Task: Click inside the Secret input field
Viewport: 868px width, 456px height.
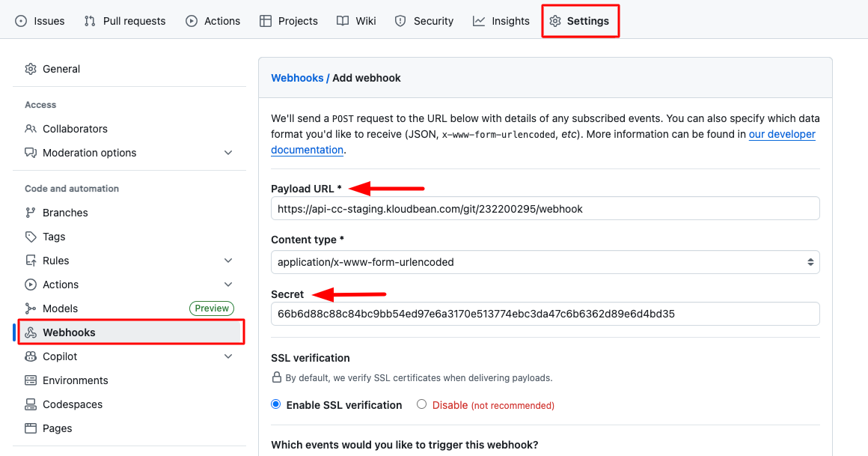Action: (x=545, y=314)
